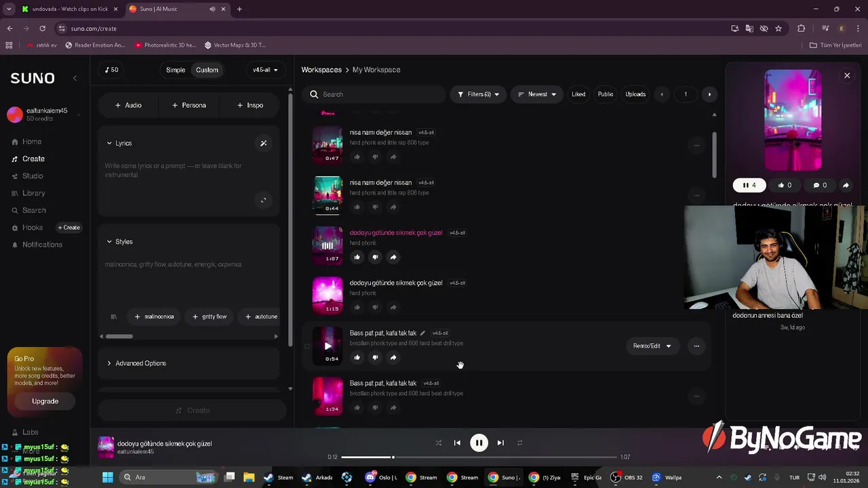Pause the player at bottom bar
868x488 pixels.
coord(479,443)
